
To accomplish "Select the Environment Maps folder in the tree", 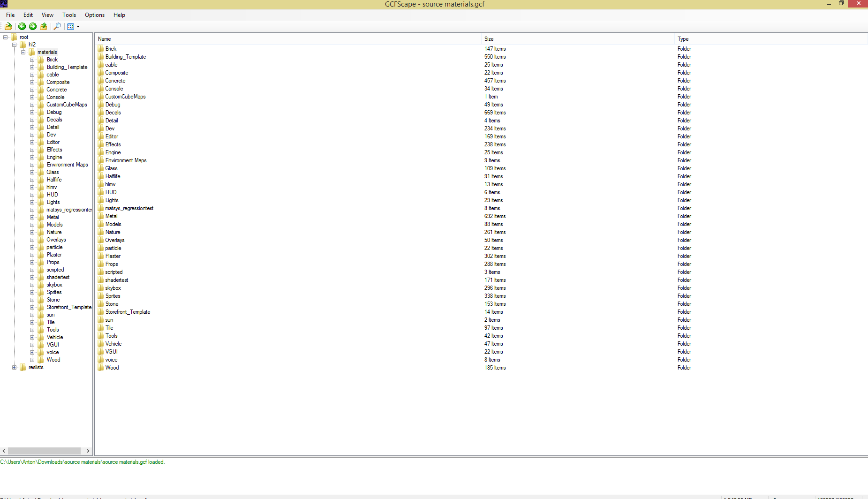I will [x=67, y=165].
